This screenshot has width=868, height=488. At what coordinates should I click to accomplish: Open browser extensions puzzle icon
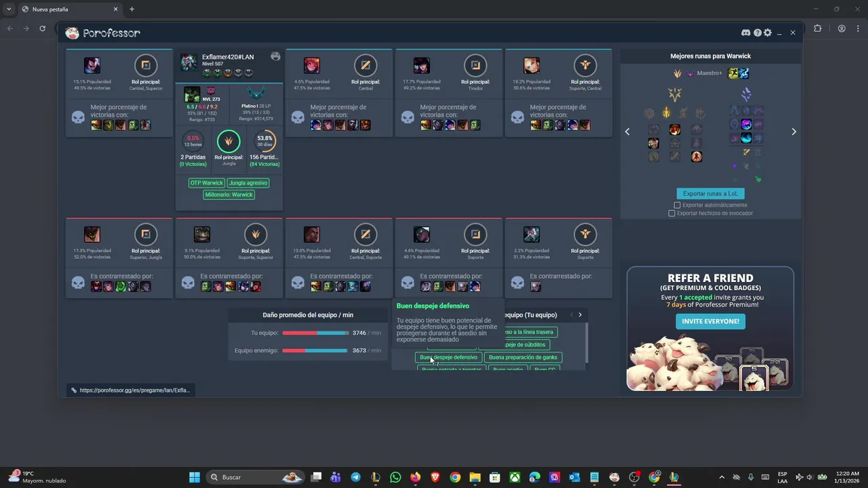click(x=818, y=28)
